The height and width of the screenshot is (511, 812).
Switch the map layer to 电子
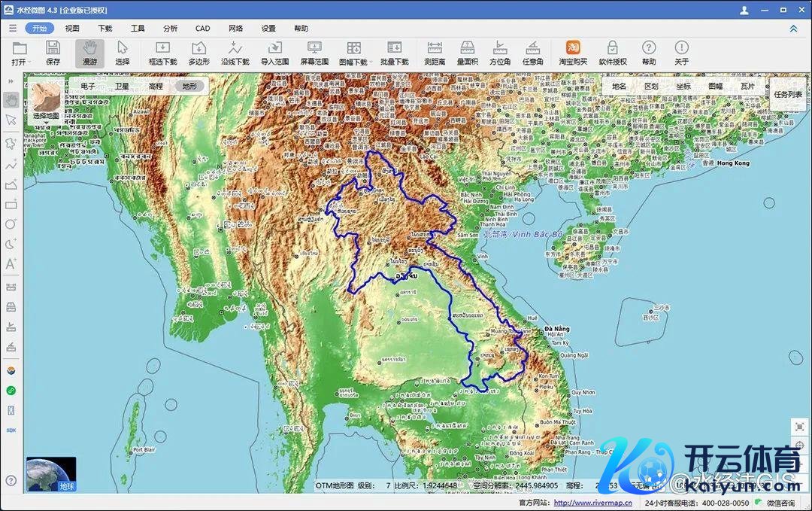(x=88, y=87)
